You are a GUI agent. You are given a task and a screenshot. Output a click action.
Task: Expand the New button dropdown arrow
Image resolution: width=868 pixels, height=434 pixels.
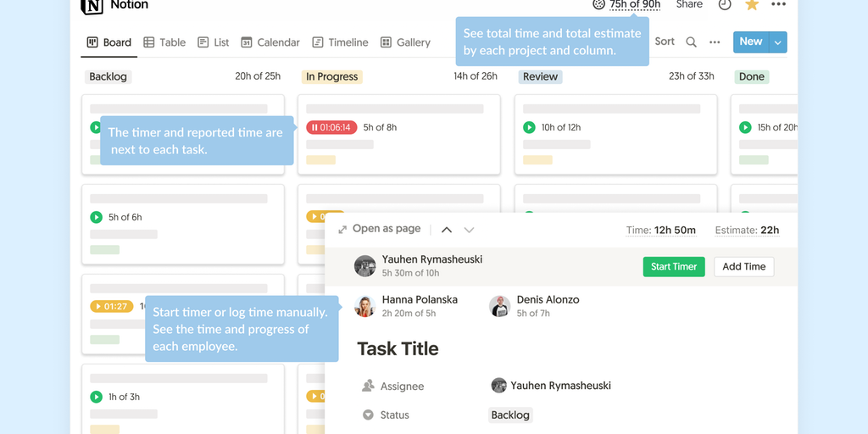point(778,42)
